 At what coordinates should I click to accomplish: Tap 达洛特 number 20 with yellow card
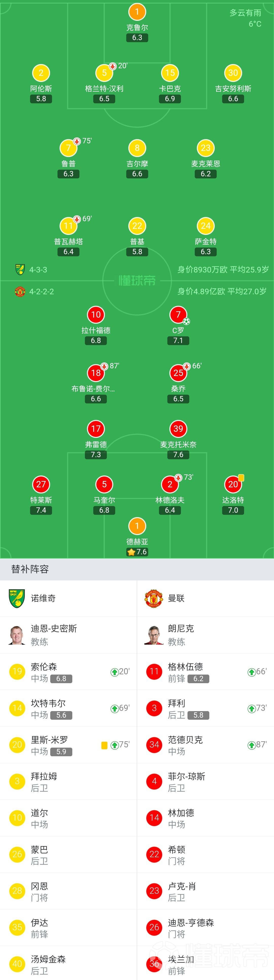point(233,484)
